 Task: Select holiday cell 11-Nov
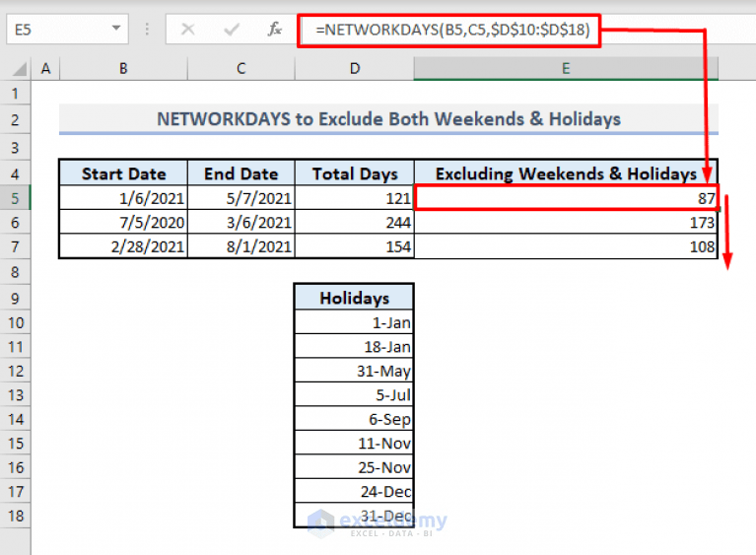point(355,444)
